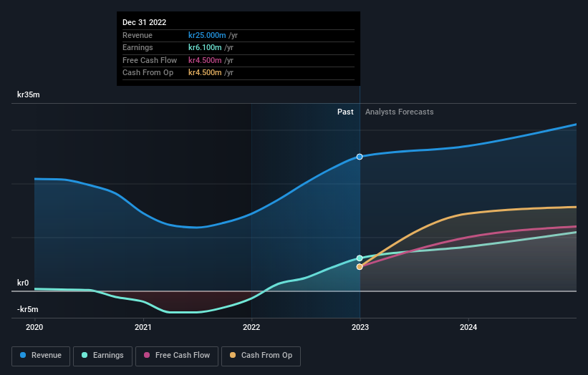This screenshot has height=375, width=588.
Task: Select the 2021 x-axis label
Action: pyautogui.click(x=143, y=328)
